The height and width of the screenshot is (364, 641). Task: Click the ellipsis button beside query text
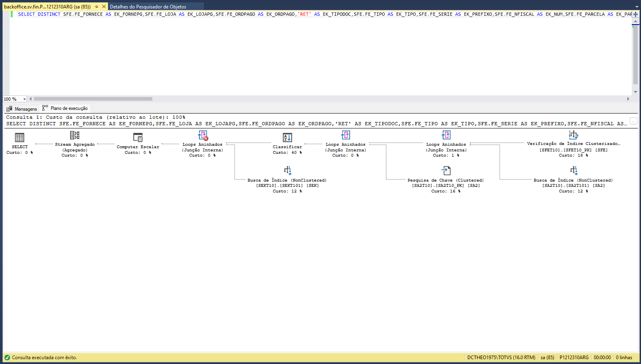click(634, 121)
